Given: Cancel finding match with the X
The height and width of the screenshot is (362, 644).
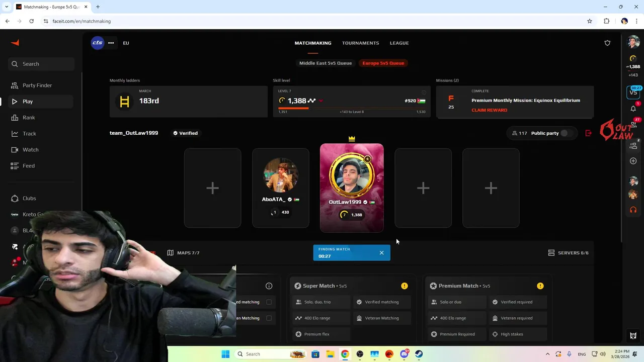Looking at the screenshot, I should 381,253.
